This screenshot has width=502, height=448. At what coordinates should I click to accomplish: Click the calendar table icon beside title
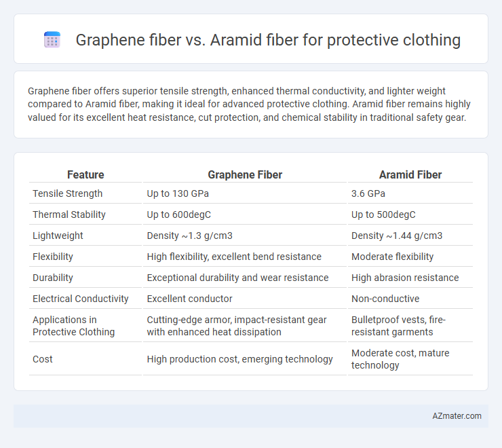coord(52,40)
